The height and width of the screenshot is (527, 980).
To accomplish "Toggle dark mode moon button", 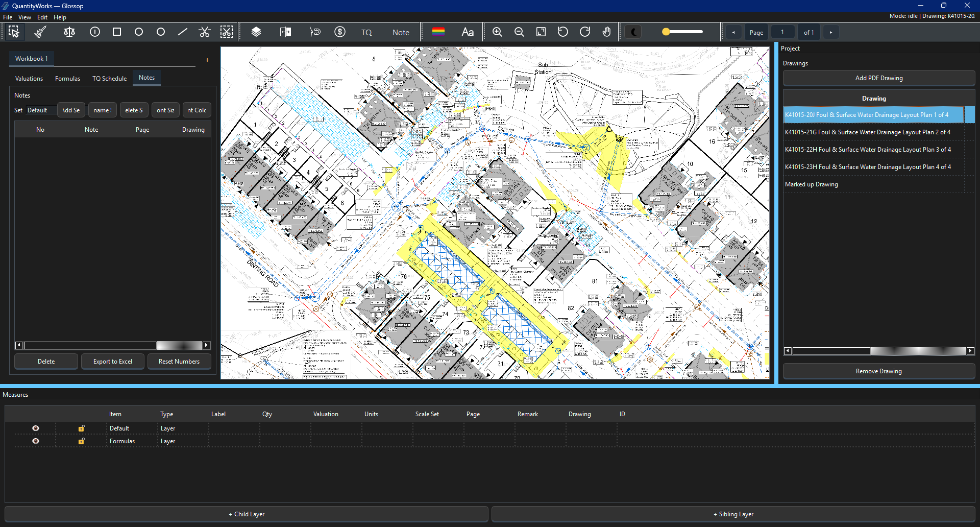I will click(x=633, y=32).
